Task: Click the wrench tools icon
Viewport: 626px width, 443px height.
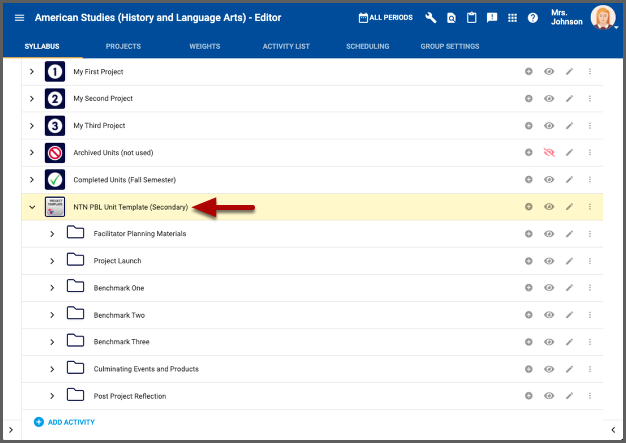Action: tap(430, 18)
